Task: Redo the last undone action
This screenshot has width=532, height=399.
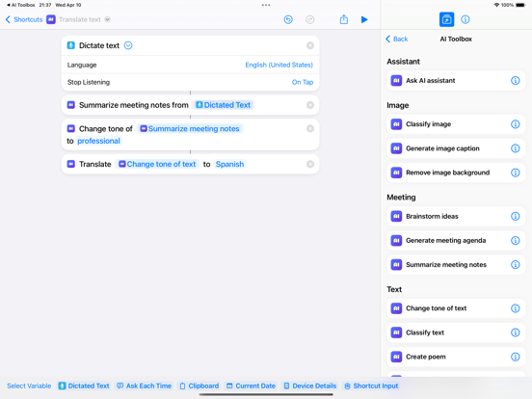Action: [309, 19]
